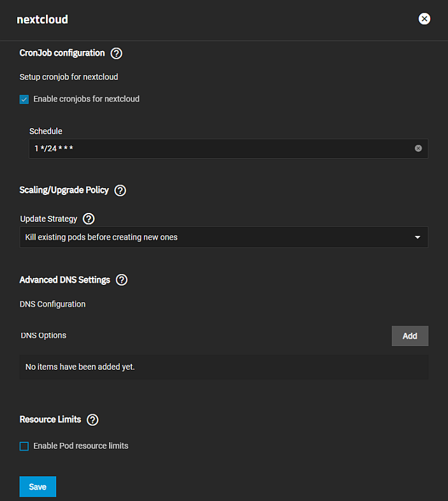448x501 pixels.
Task: Click the 'nextcloud' panel title
Action: click(x=42, y=20)
